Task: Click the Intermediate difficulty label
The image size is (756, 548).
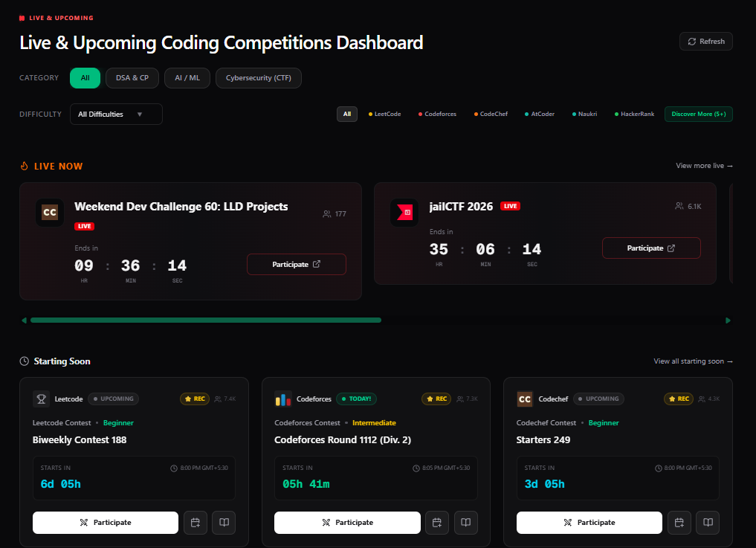Action: pos(374,422)
